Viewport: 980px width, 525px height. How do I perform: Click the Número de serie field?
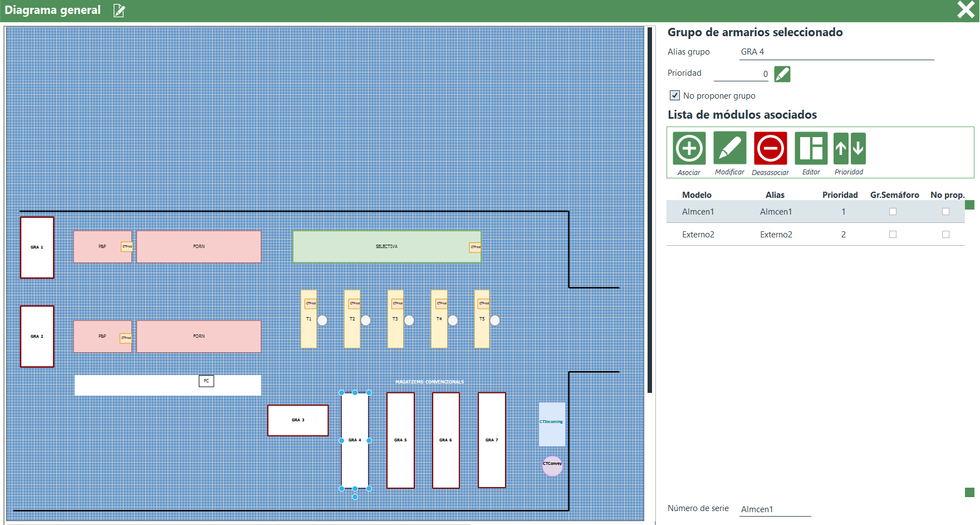tap(775, 509)
